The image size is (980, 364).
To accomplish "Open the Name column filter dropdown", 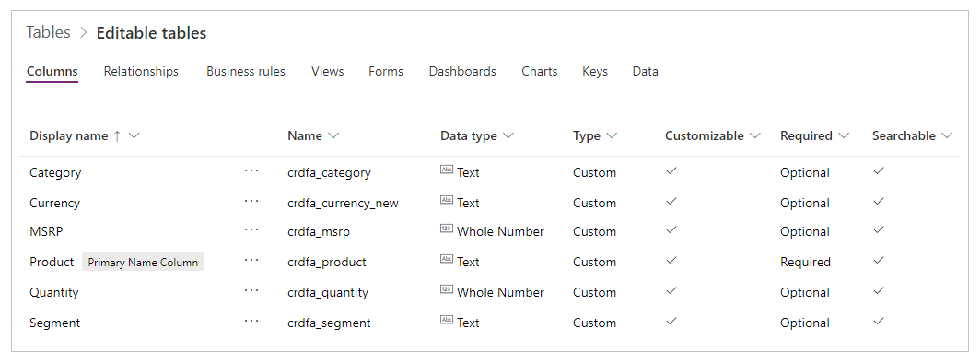I will pos(333,135).
